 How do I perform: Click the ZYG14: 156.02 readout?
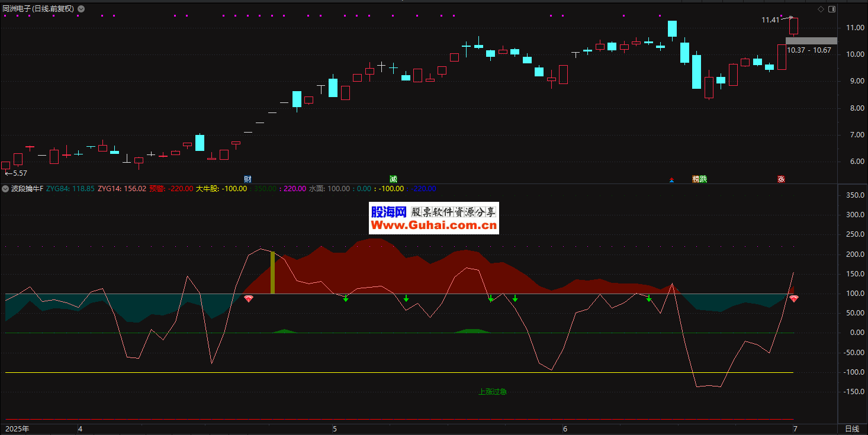pyautogui.click(x=122, y=189)
